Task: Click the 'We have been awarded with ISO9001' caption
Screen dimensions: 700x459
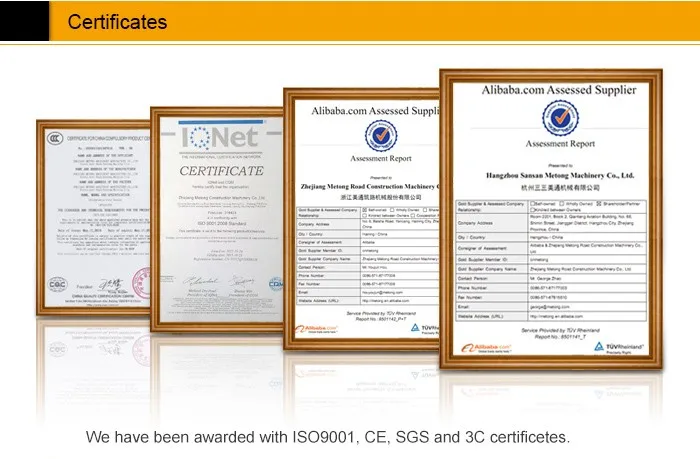Action: click(x=328, y=437)
